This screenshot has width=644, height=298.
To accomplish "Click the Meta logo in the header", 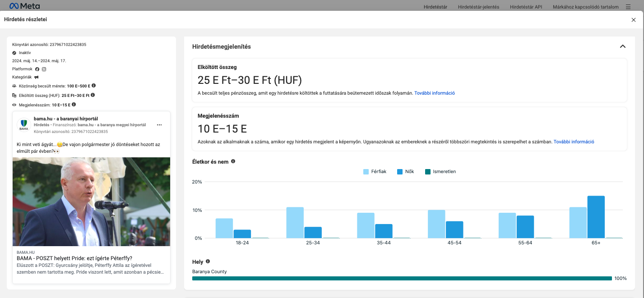I will [x=24, y=6].
